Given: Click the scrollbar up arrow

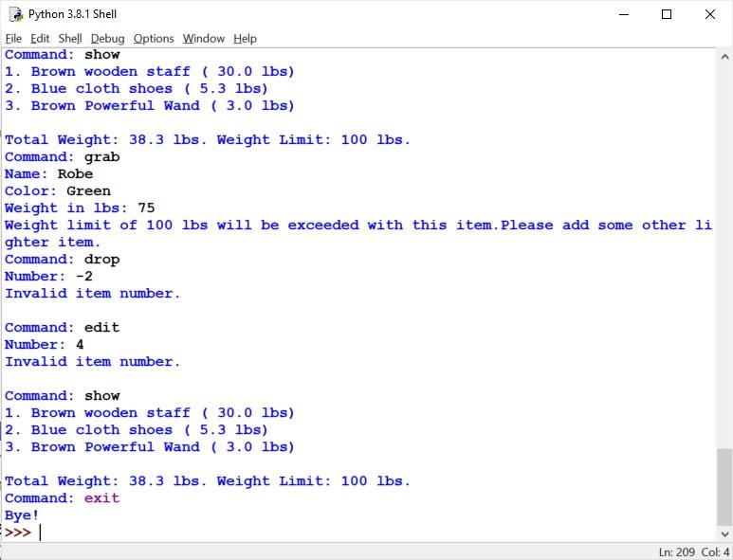Looking at the screenshot, I should click(x=724, y=57).
